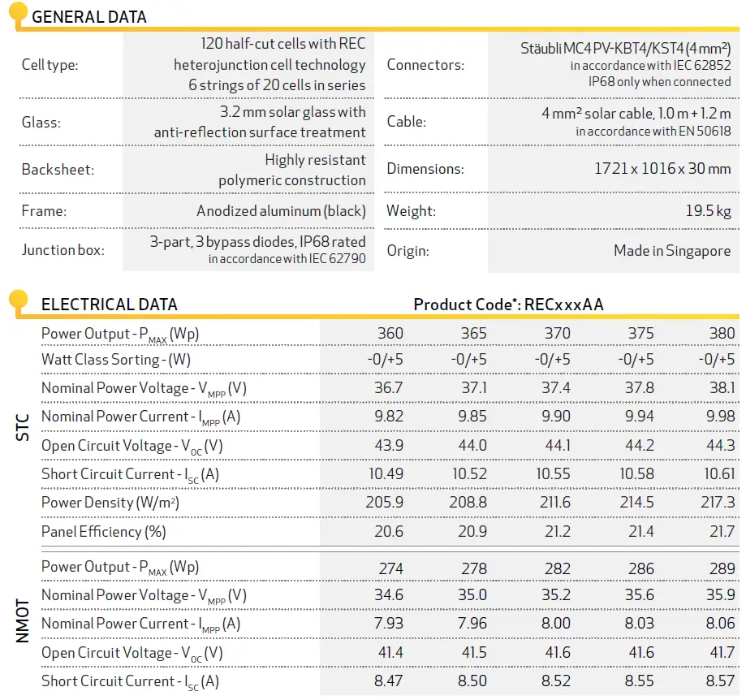
Task: Click STC power output value 370
Action: pyautogui.click(x=558, y=333)
